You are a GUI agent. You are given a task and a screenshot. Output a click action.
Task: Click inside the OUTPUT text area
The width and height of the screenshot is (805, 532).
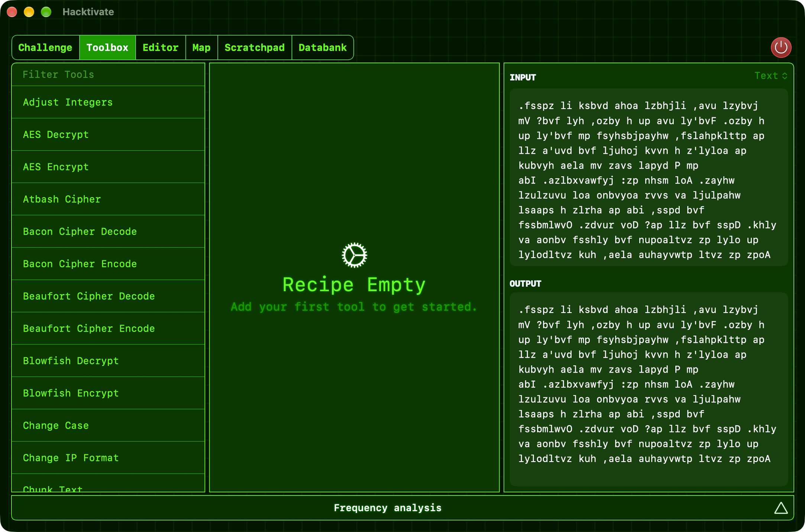[649, 389]
